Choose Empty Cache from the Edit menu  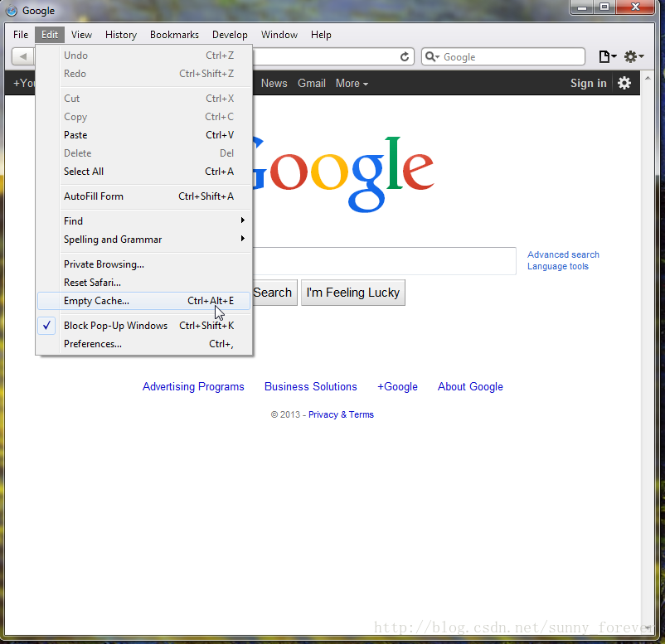pyautogui.click(x=143, y=301)
